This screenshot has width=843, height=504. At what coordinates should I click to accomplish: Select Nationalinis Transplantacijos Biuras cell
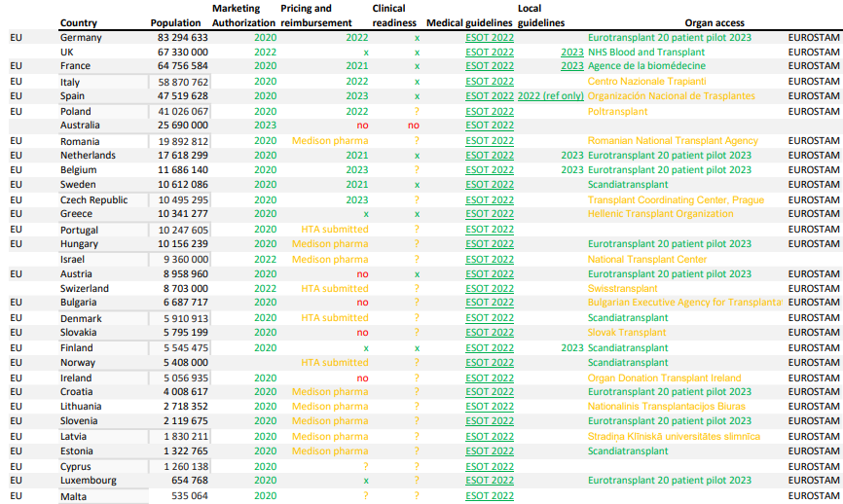pyautogui.click(x=666, y=406)
